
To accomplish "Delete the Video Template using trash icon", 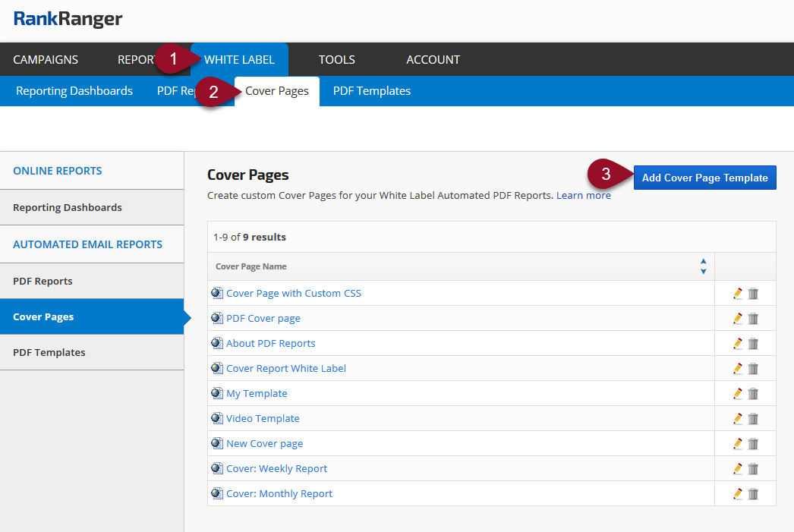I will [753, 418].
